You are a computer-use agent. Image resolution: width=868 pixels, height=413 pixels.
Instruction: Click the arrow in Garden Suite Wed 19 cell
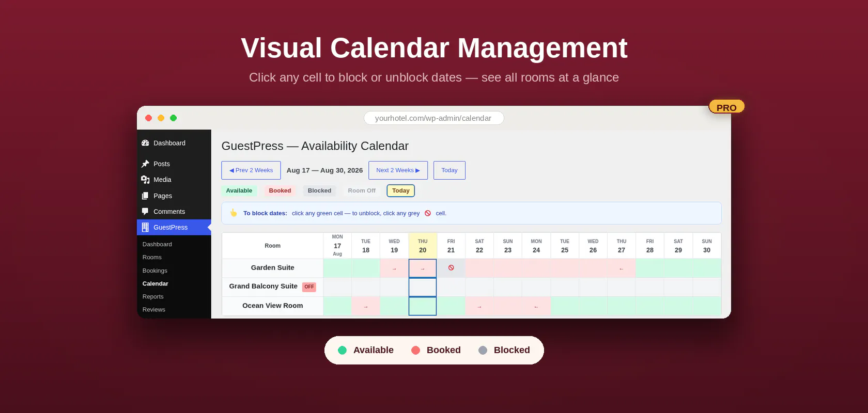[x=394, y=268]
